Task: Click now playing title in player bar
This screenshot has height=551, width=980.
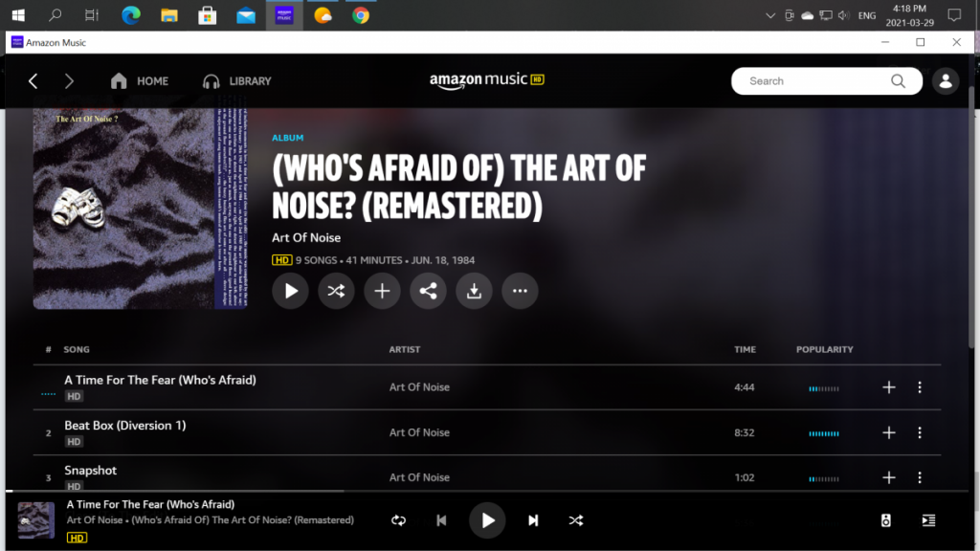Action: (150, 504)
